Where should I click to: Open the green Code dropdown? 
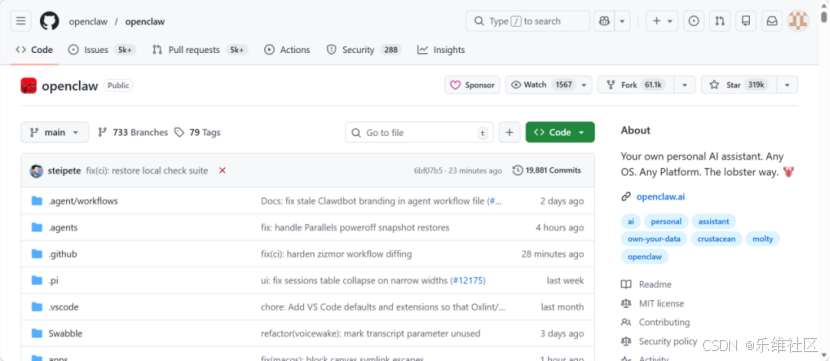pyautogui.click(x=560, y=132)
